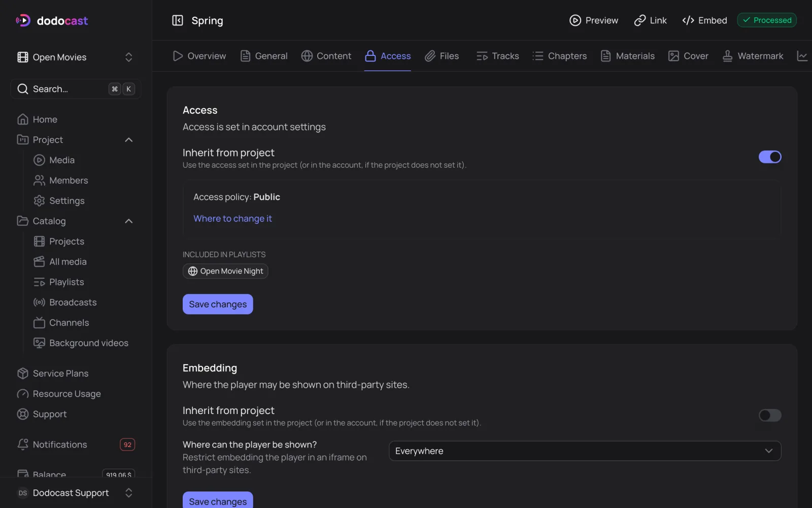Screen dimensions: 812x508
Task: Copy the media Link
Action: 651,20
